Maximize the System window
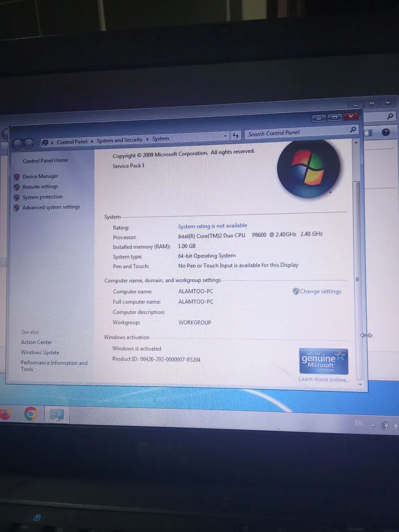Image resolution: width=399 pixels, height=532 pixels. click(335, 117)
